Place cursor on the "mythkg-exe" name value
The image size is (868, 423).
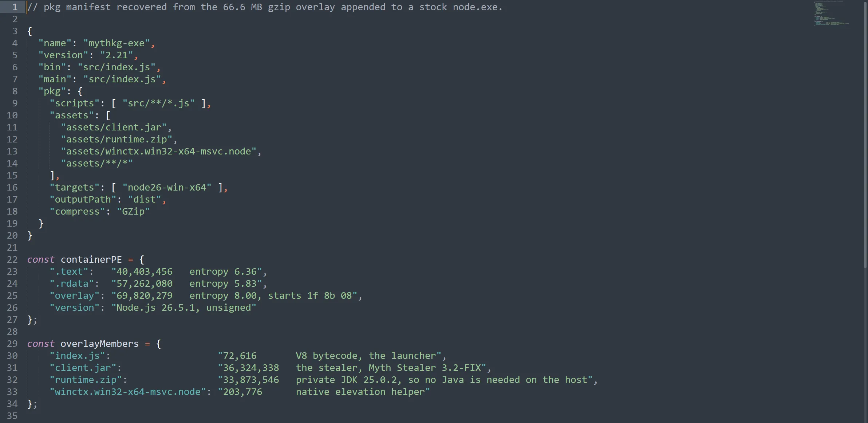[117, 43]
